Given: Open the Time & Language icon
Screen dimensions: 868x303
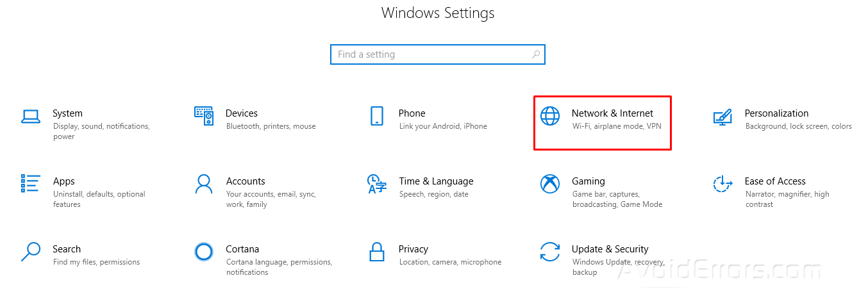Looking at the screenshot, I should 377,184.
